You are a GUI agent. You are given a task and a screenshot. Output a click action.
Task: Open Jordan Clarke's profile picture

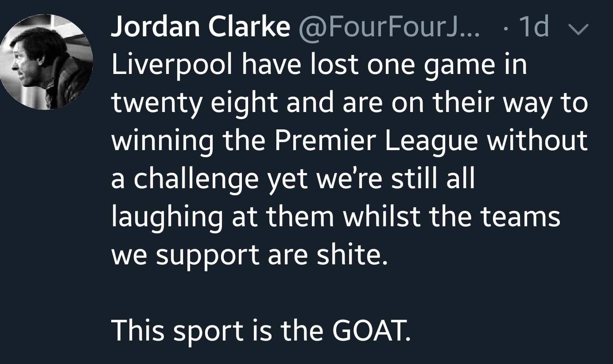pyautogui.click(x=47, y=62)
